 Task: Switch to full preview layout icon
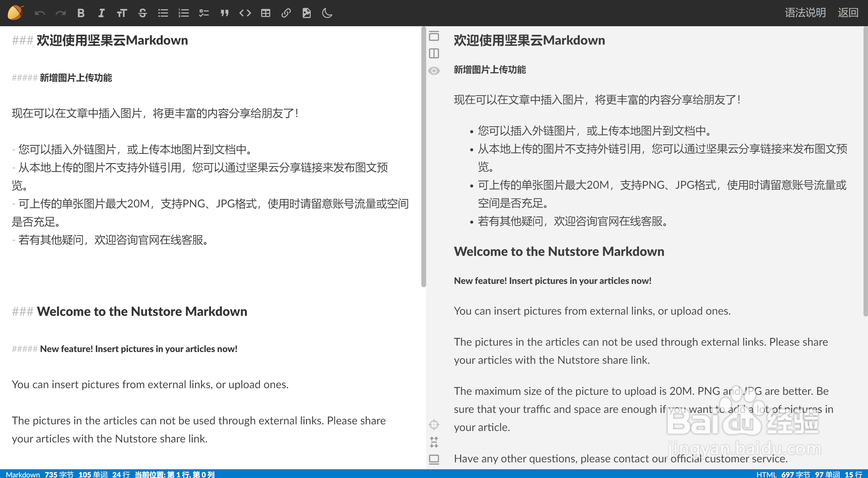(434, 36)
